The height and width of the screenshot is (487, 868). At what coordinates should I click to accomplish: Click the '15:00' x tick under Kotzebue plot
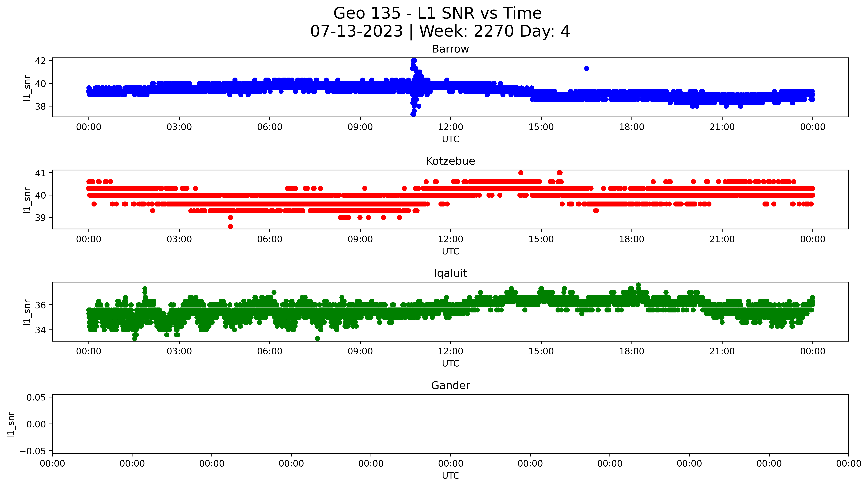click(541, 239)
